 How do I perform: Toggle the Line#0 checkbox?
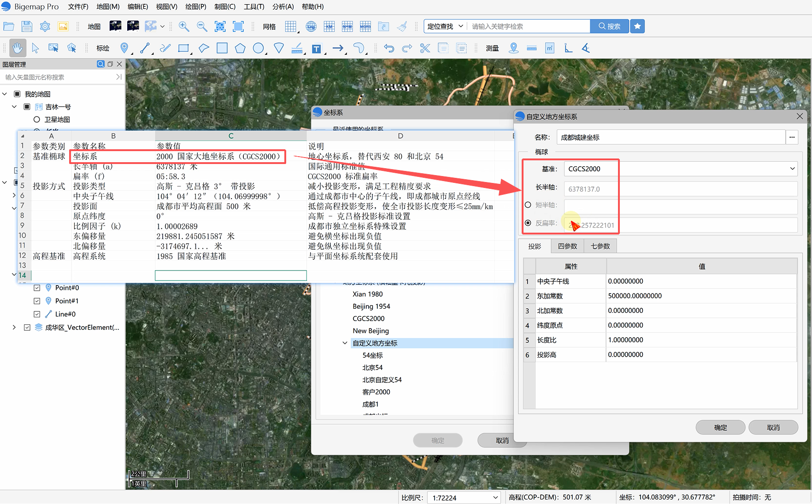pyautogui.click(x=37, y=314)
